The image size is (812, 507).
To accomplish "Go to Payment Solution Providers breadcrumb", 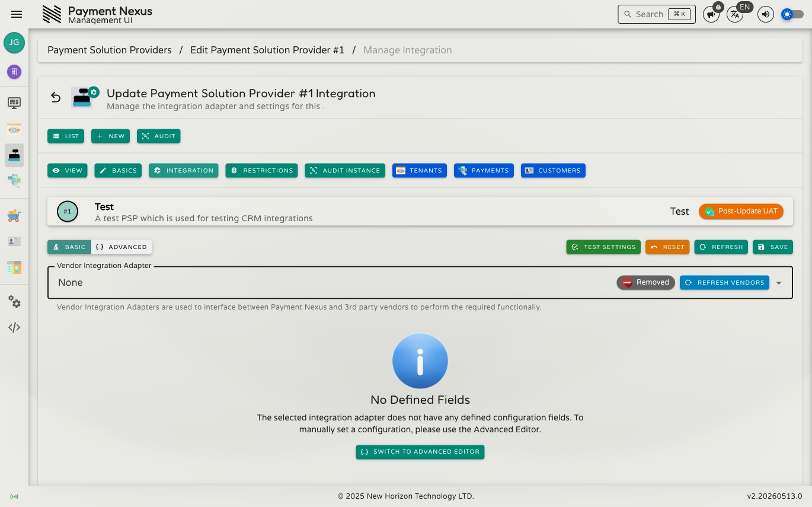I will coord(110,50).
